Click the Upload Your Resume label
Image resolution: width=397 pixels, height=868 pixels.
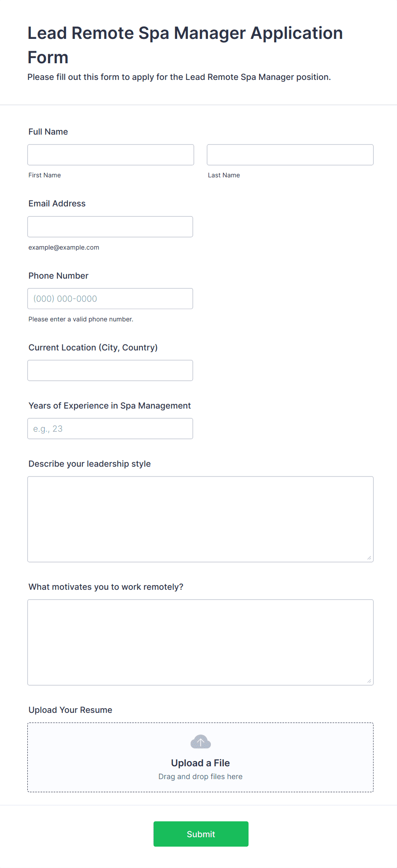pyautogui.click(x=70, y=710)
